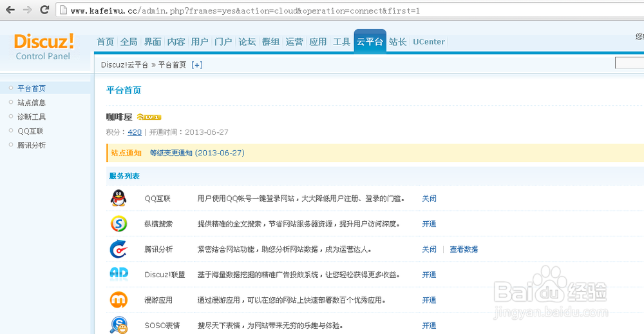Click 开通 for 漫游应用

pyautogui.click(x=429, y=300)
